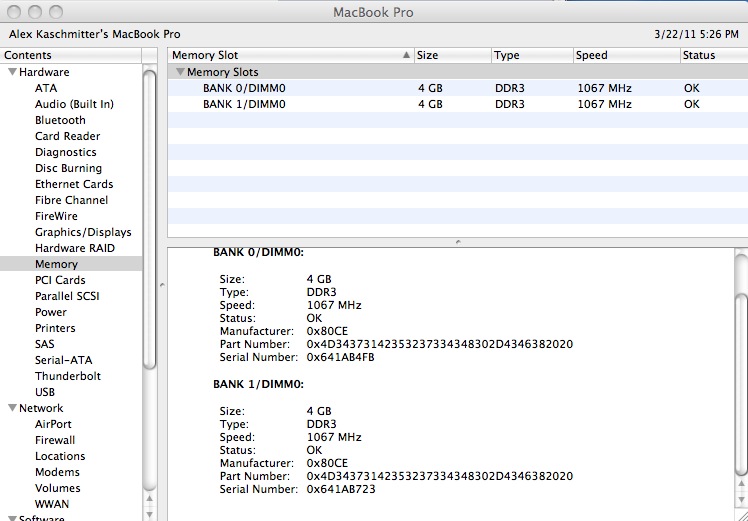The height and width of the screenshot is (521, 748).
Task: Click the 3/22/11 5:26 PM timestamp
Action: [x=696, y=34]
